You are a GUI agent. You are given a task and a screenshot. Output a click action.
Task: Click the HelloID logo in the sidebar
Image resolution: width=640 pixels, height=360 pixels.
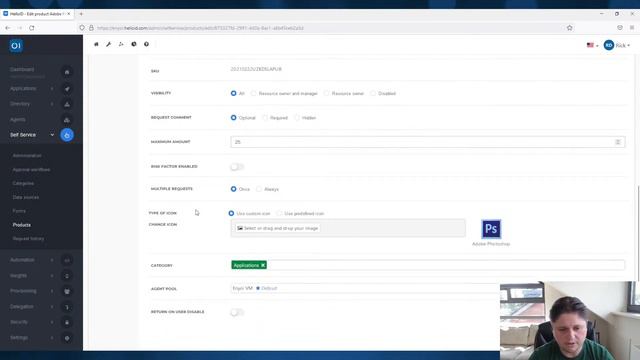[x=16, y=46]
